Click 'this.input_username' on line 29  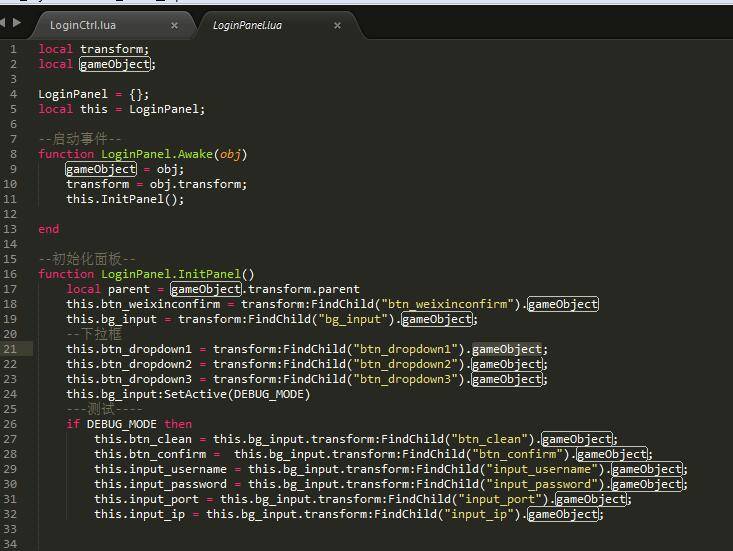click(160, 469)
